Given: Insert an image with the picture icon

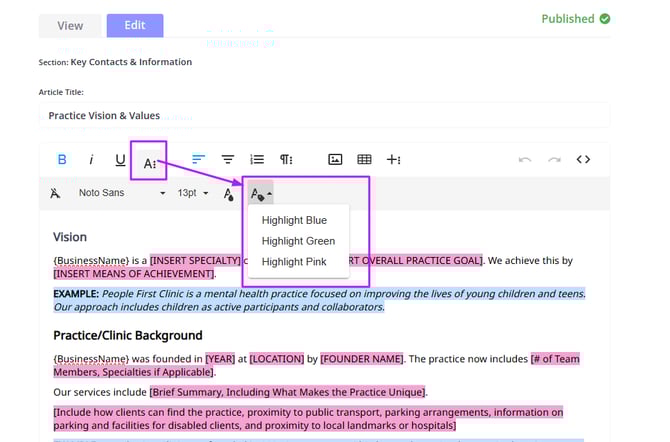Looking at the screenshot, I should pyautogui.click(x=336, y=160).
